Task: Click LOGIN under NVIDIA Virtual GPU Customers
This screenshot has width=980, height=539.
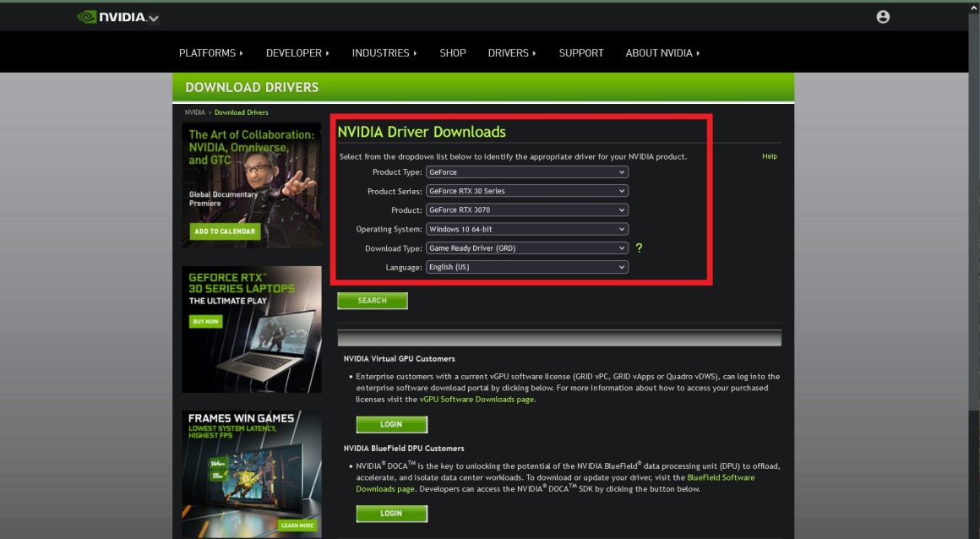Action: [x=392, y=425]
